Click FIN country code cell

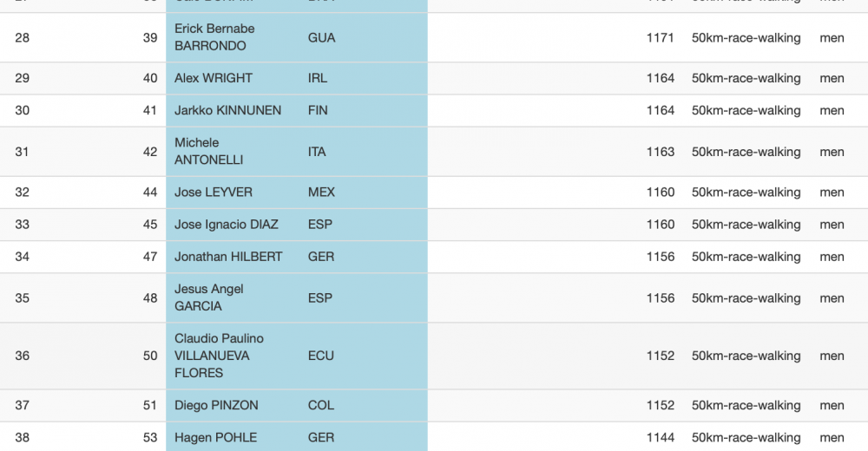[318, 110]
